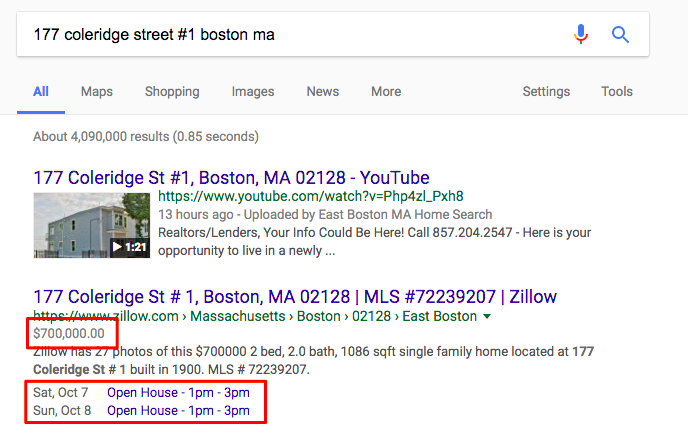688x438 pixels.
Task: Open the Zillow MLS #72239207 result title
Action: pyautogui.click(x=295, y=297)
